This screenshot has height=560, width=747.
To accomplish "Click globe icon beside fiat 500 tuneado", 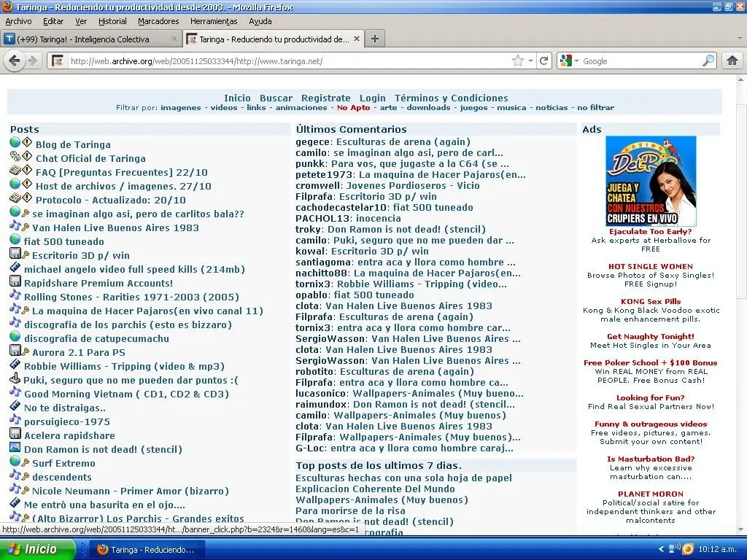I will [x=15, y=239].
